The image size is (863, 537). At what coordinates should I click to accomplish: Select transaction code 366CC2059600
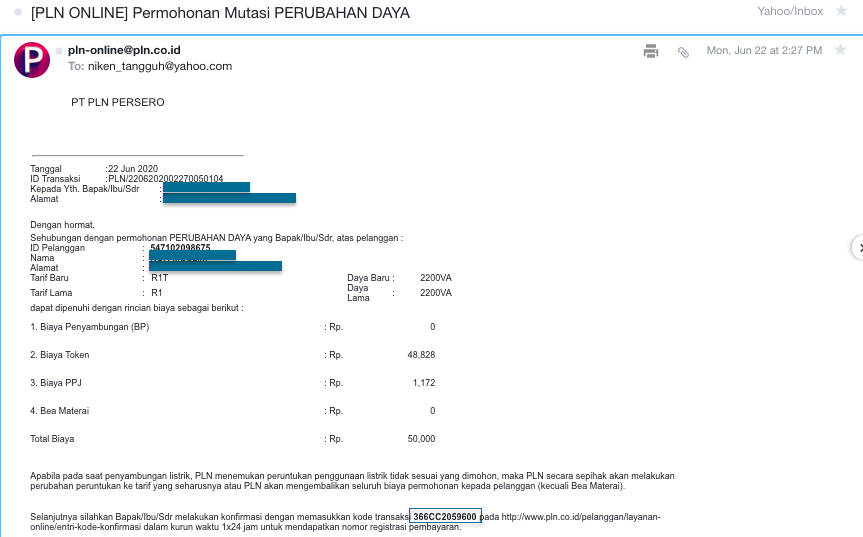(x=445, y=517)
